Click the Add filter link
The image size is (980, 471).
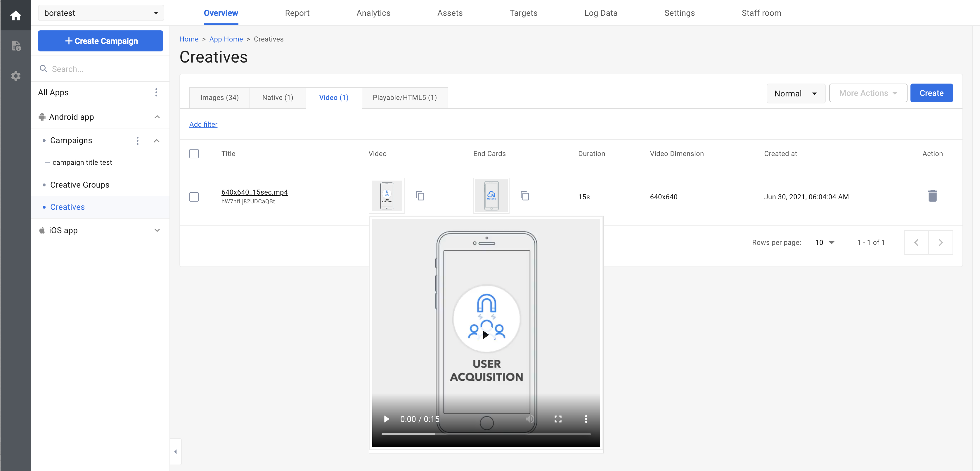203,124
